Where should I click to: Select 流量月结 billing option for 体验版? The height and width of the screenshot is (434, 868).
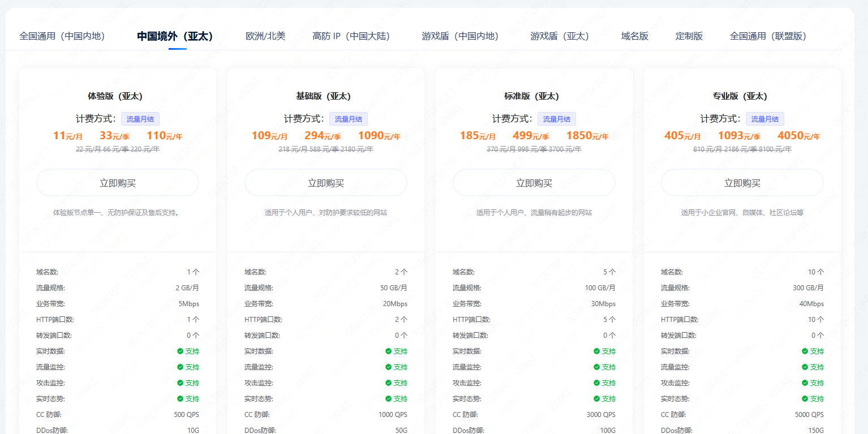140,119
